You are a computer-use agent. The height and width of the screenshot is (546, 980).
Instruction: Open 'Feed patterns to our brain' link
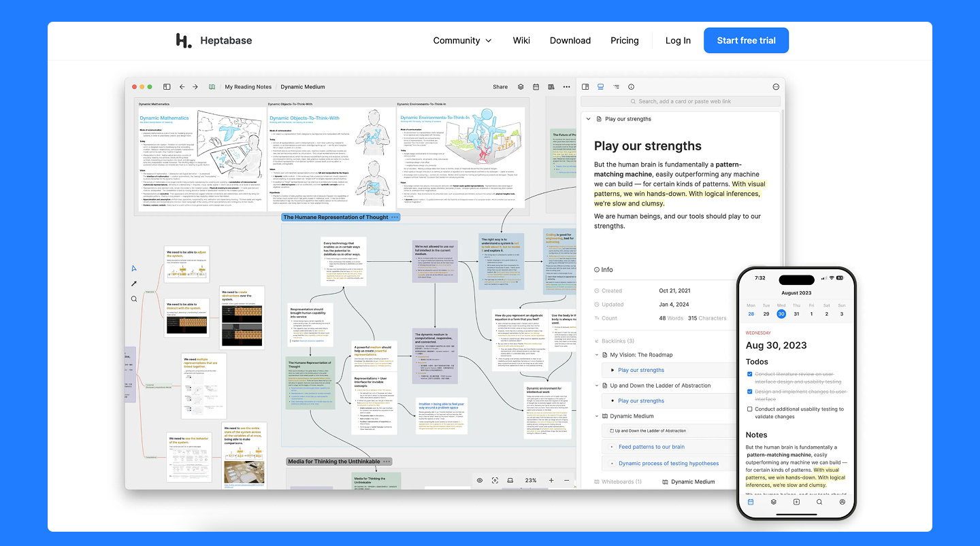point(651,447)
